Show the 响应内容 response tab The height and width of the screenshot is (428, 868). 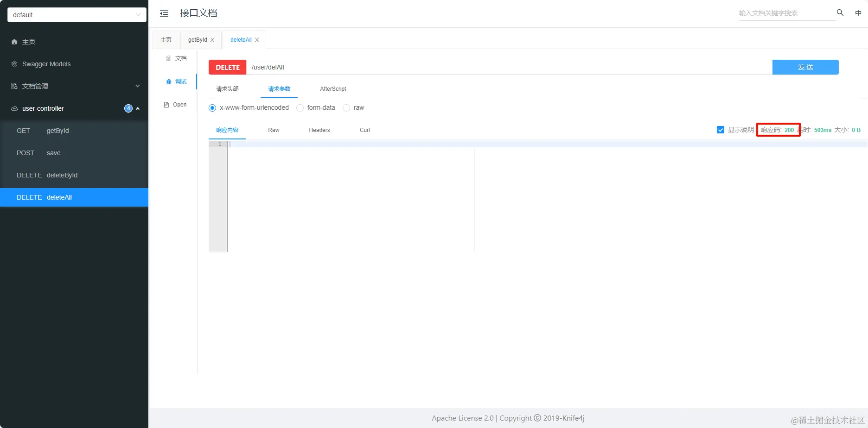point(227,130)
